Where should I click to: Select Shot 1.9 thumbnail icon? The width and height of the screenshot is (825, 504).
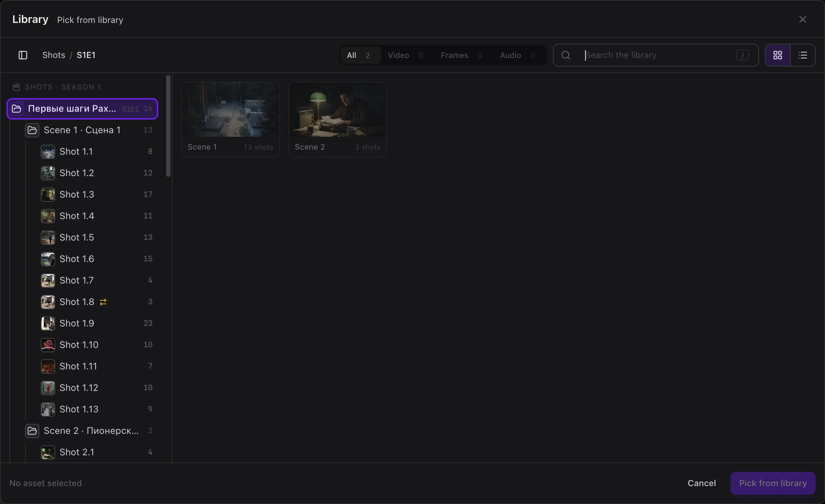click(x=48, y=324)
